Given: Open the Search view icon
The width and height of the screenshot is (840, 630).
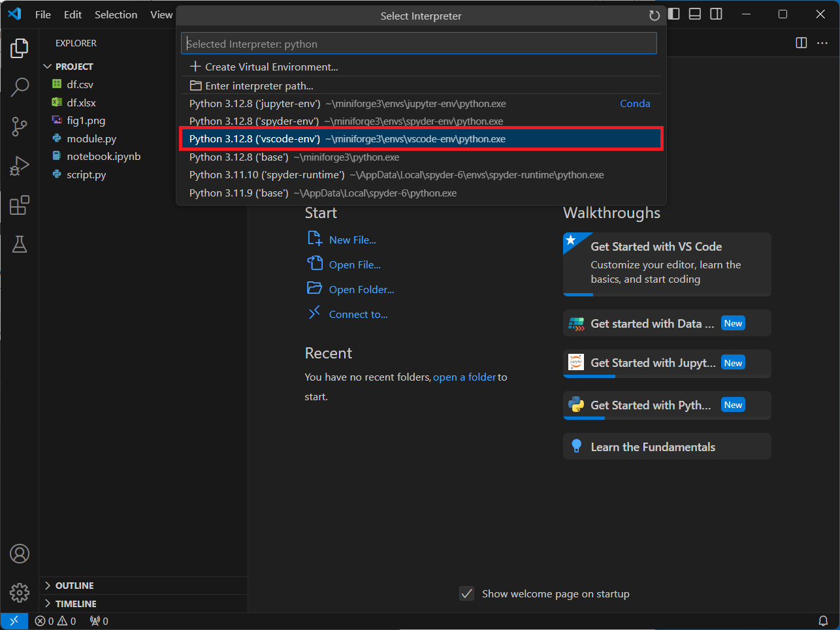Looking at the screenshot, I should (x=20, y=86).
